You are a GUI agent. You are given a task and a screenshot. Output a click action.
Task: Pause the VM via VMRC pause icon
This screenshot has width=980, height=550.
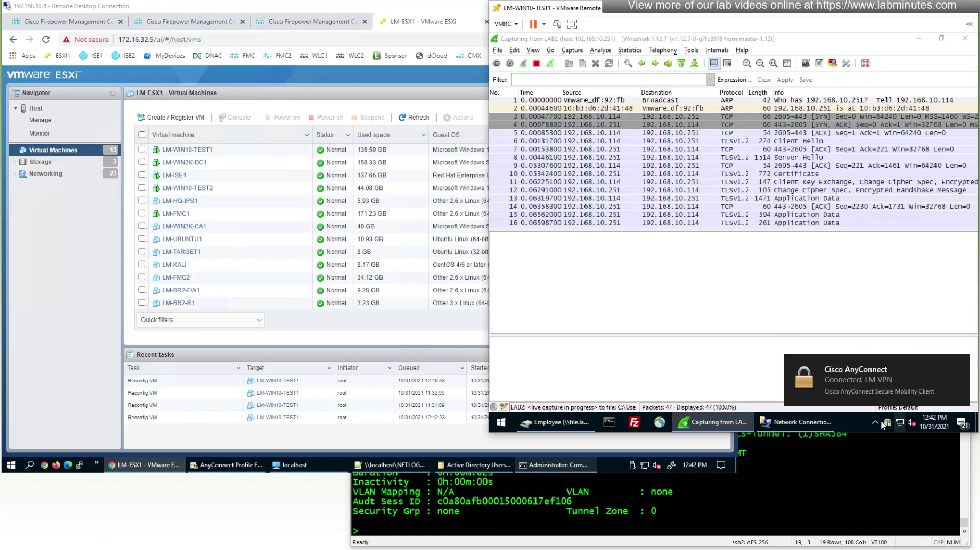tap(533, 24)
